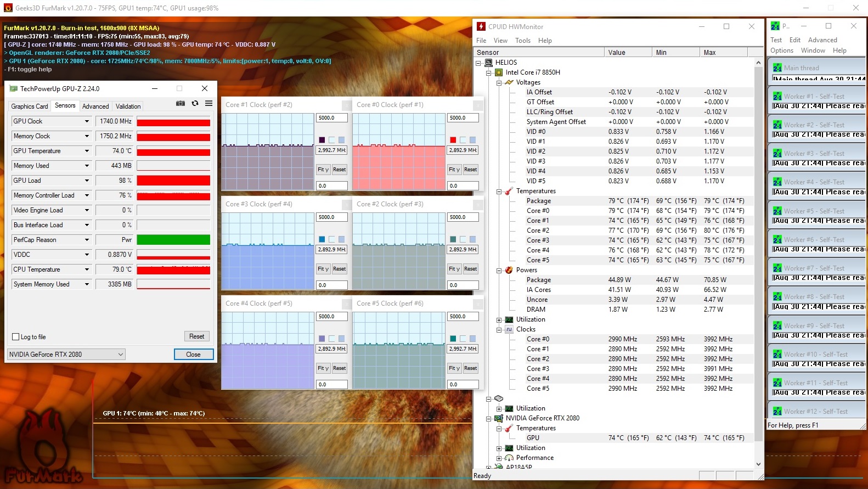868x489 pixels.
Task: Click HWMonitor vertical scrollbar down arrow
Action: 759,464
